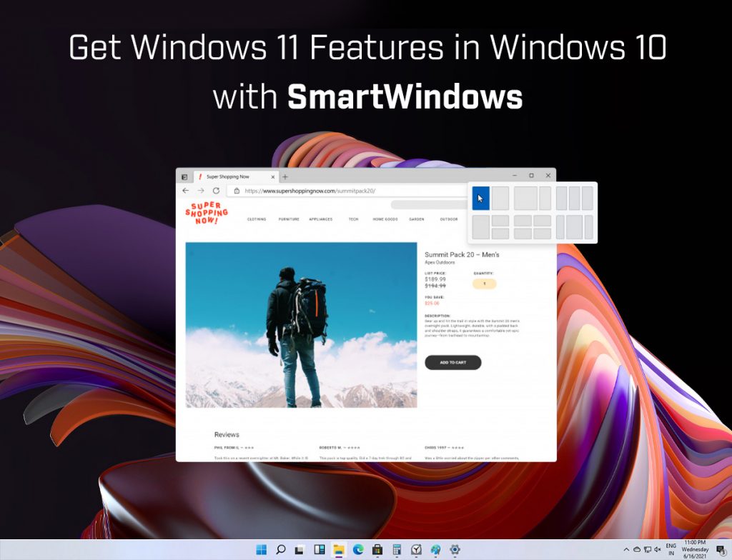732x560 pixels.
Task: Launch Microsoft Edge from the taskbar
Action: [357, 550]
